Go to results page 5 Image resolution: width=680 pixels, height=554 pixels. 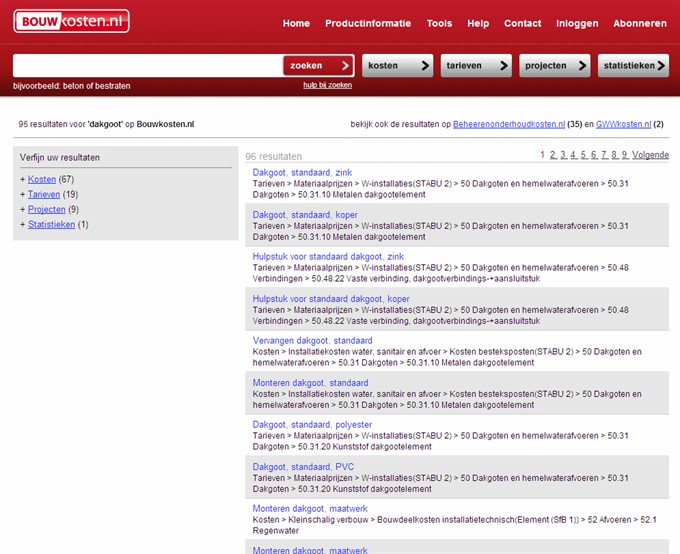584,155
